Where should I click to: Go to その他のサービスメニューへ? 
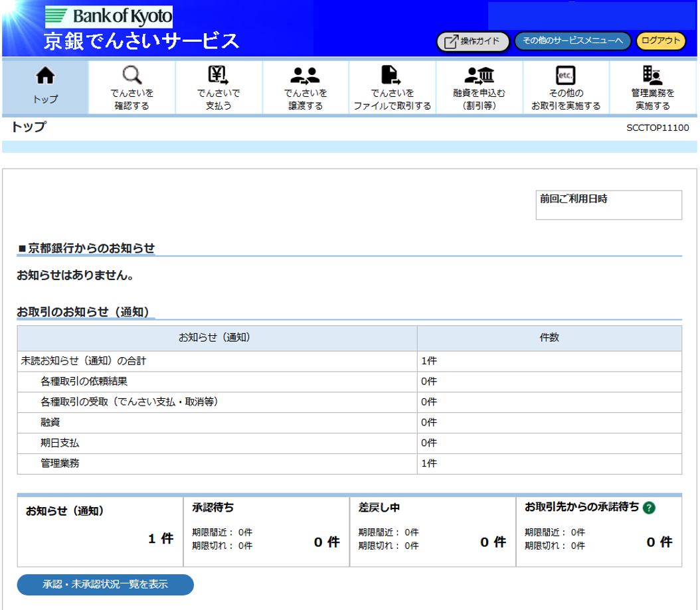click(x=572, y=41)
